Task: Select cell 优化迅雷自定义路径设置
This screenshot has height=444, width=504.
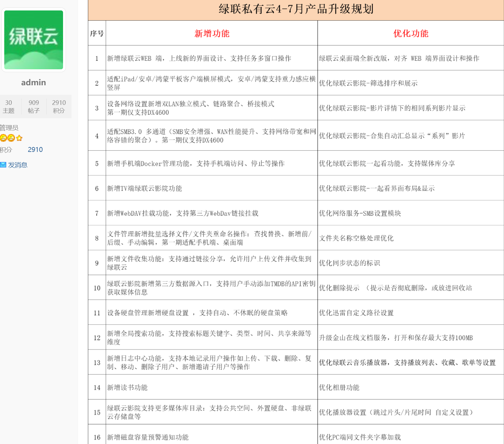Action: (x=411, y=313)
